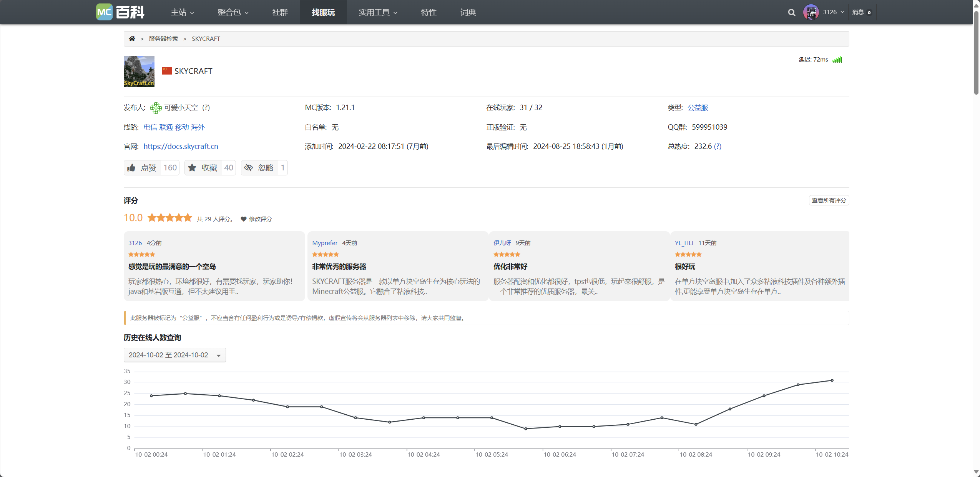Image resolution: width=980 pixels, height=477 pixels.
Task: Open the 特性 nav item
Action: [429, 12]
